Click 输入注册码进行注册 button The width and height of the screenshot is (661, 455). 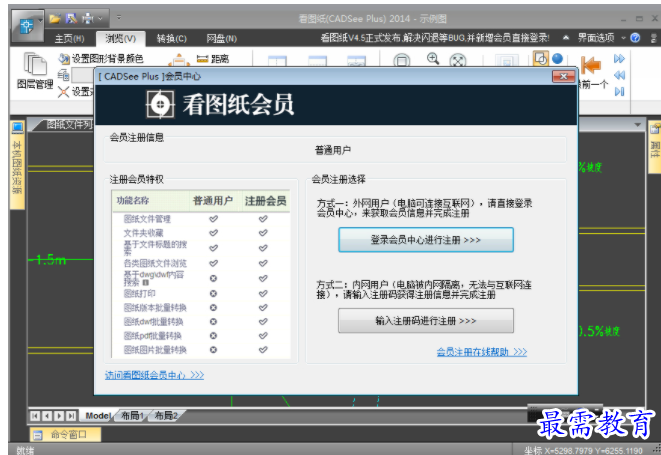click(x=426, y=321)
